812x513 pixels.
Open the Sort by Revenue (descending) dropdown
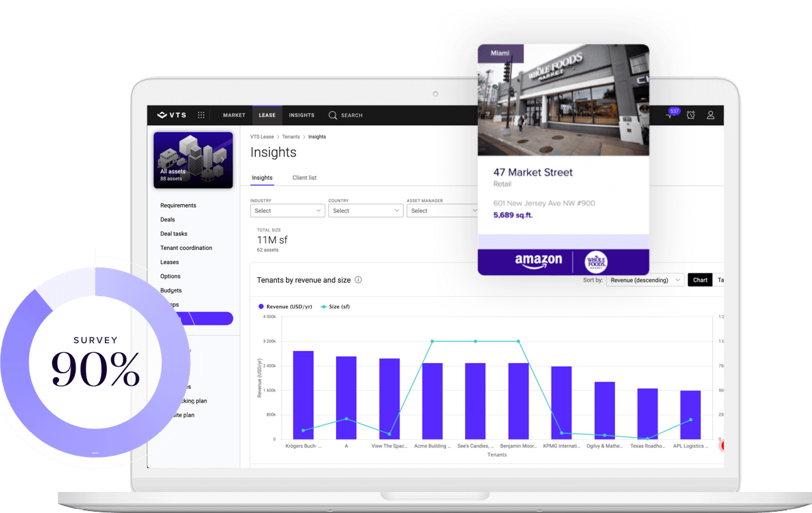coord(644,280)
